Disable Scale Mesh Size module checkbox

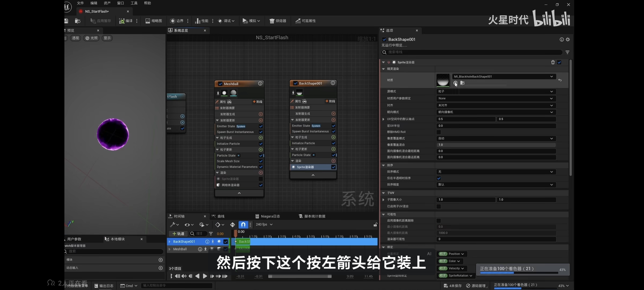click(261, 161)
